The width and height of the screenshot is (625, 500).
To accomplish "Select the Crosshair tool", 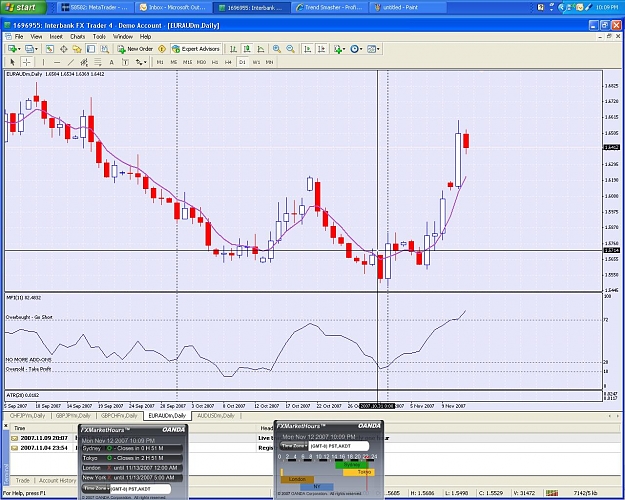I will point(26,62).
